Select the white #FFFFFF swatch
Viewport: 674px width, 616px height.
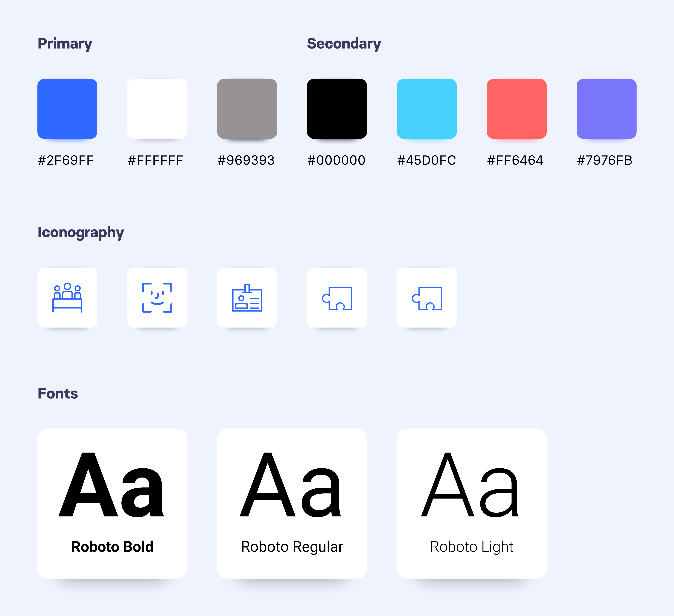click(x=157, y=109)
